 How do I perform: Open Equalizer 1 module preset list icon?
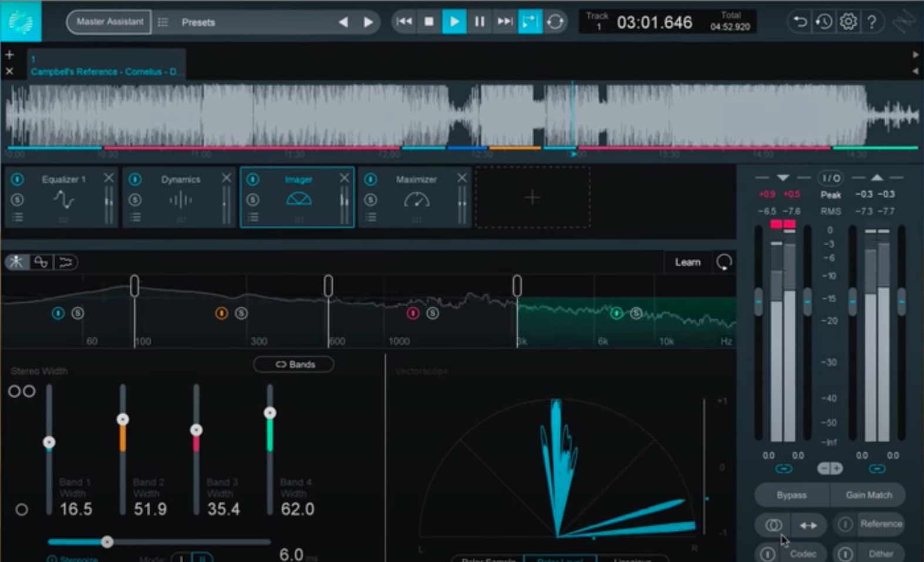18,218
